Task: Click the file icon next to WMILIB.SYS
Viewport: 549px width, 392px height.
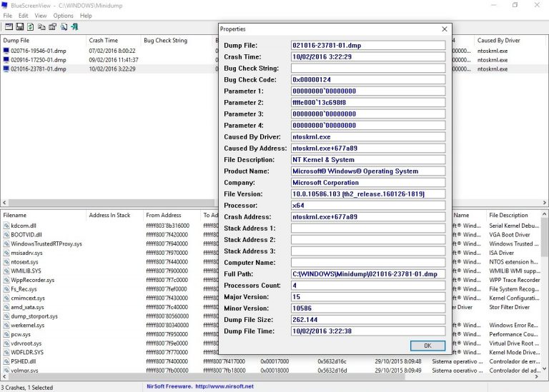Action: click(6, 271)
